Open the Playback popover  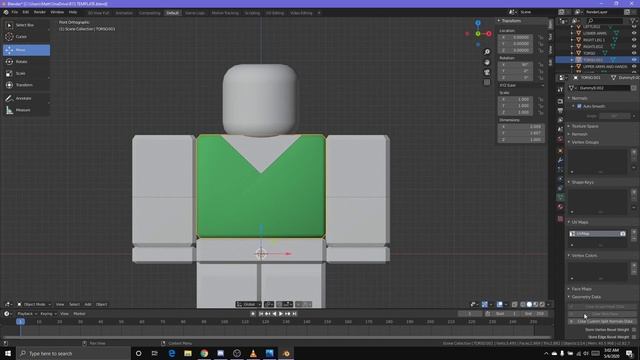(x=27, y=314)
